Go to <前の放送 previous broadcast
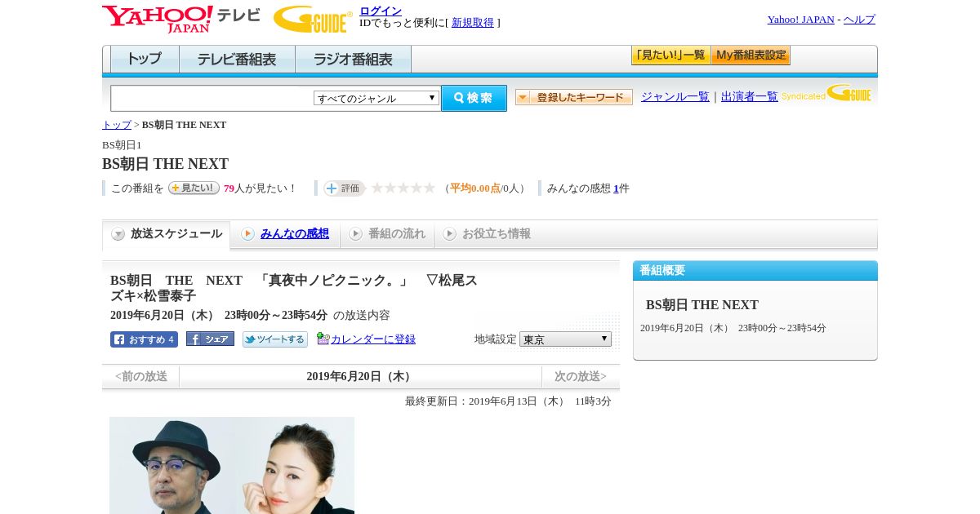 point(141,377)
